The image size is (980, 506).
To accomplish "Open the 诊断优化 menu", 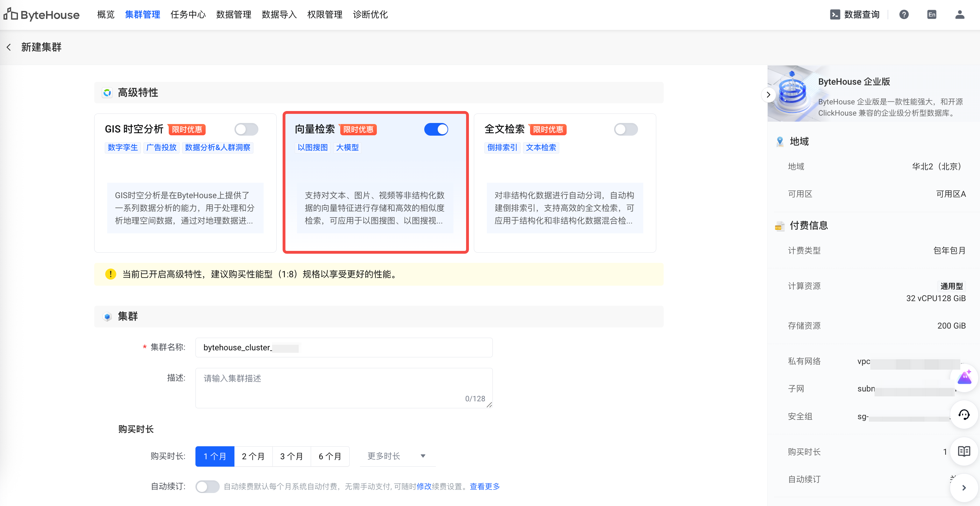I will tap(370, 14).
